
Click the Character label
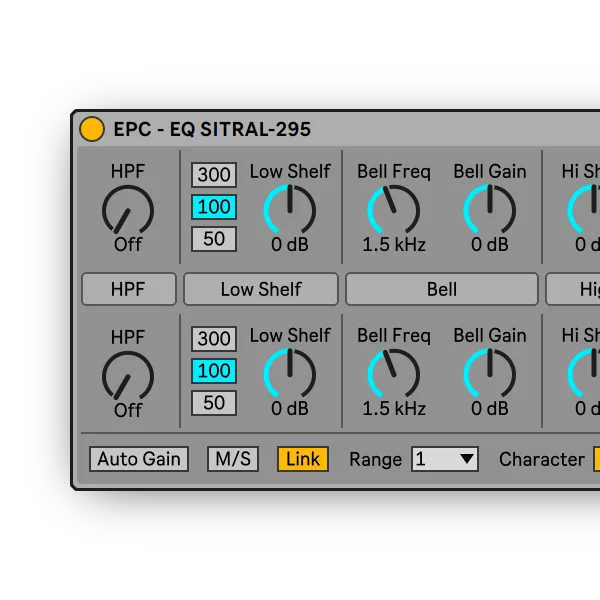coord(542,459)
